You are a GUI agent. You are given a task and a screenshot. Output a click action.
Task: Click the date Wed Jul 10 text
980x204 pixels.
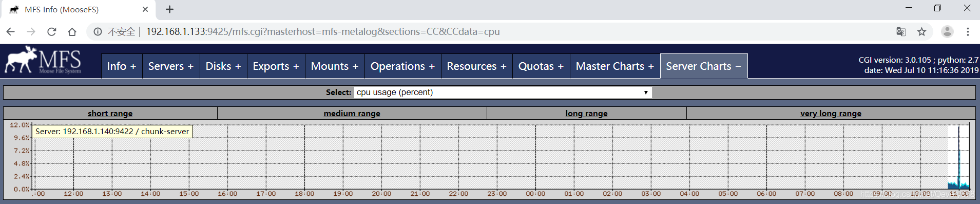(x=921, y=70)
